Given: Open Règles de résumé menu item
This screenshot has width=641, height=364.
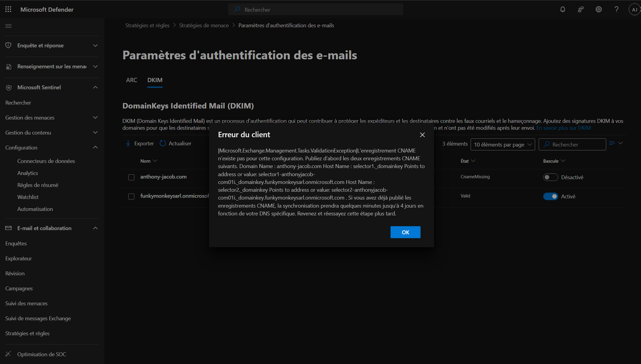Looking at the screenshot, I should coord(38,185).
